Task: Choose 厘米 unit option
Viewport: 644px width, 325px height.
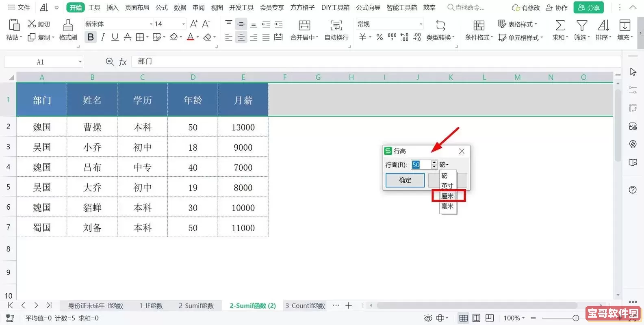Action: 447,196
